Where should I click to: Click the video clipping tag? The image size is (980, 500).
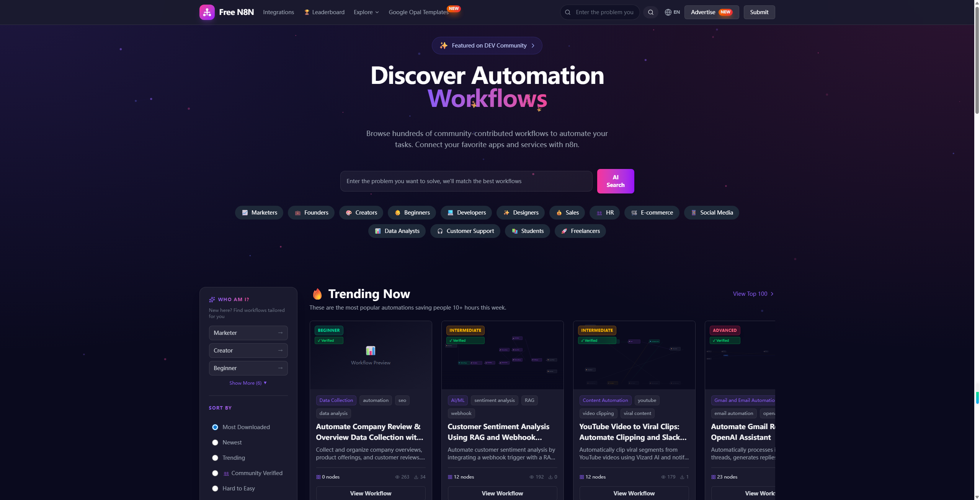click(x=598, y=413)
